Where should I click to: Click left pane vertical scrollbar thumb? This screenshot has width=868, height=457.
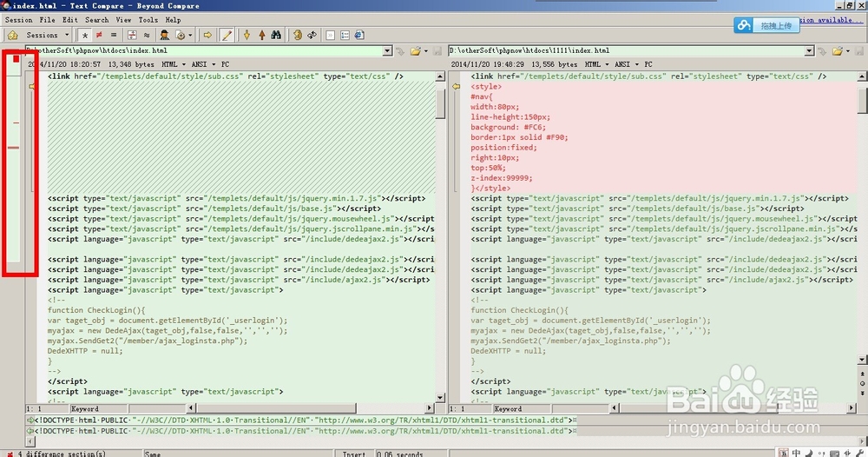[440, 103]
